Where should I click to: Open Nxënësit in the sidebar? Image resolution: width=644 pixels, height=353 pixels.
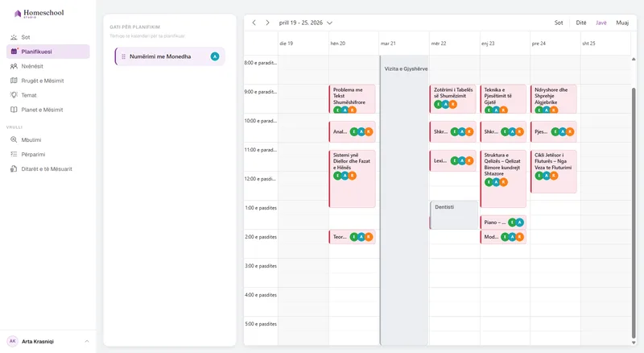coord(48,66)
